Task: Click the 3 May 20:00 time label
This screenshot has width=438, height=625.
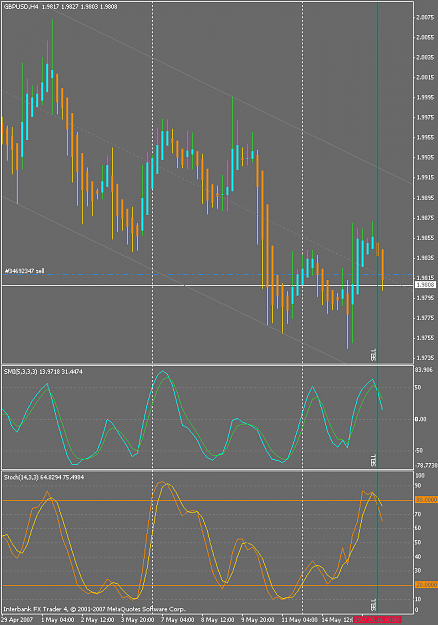Action: click(137, 620)
